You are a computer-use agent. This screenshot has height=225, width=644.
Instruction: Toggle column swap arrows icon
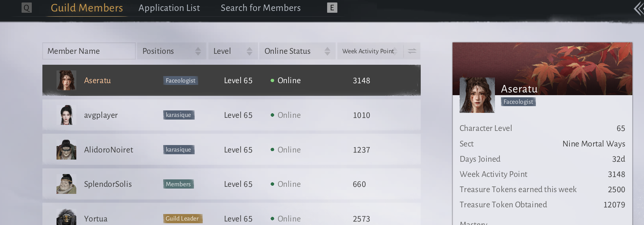click(412, 51)
